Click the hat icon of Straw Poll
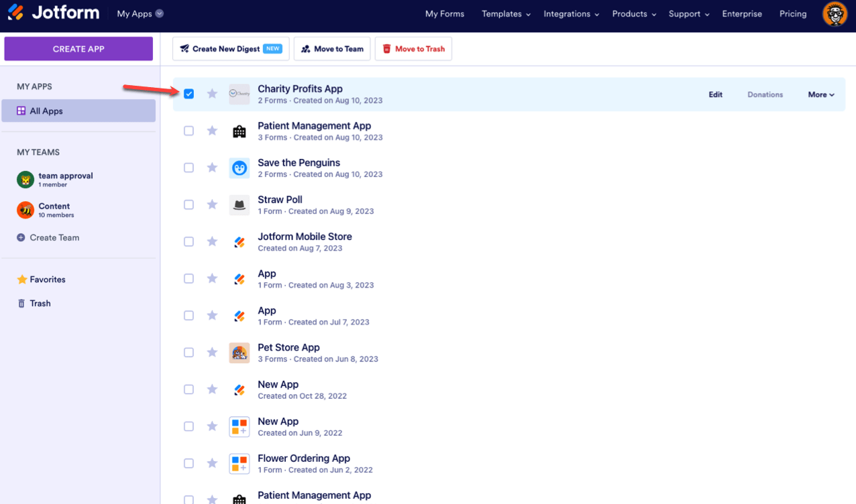This screenshot has height=504, width=856. coord(239,205)
